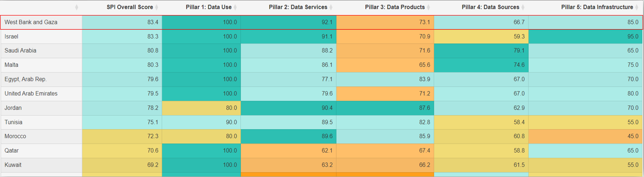Click Kuwait country name cell

coord(41,165)
